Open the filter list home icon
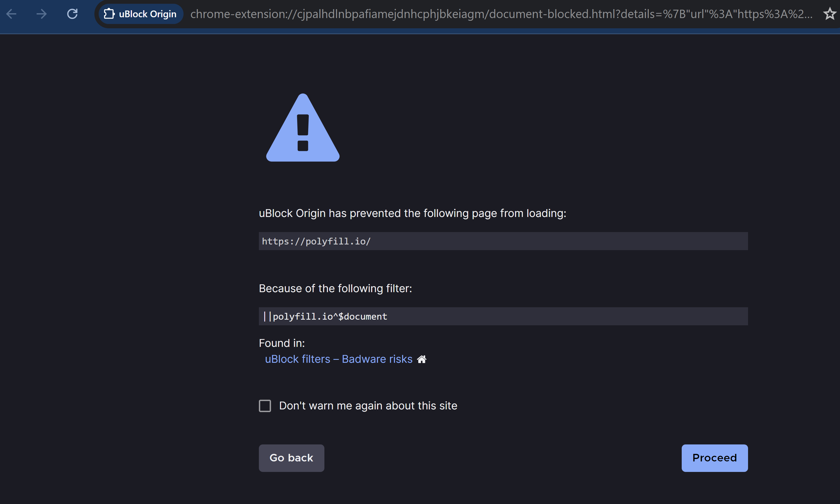 tap(422, 359)
